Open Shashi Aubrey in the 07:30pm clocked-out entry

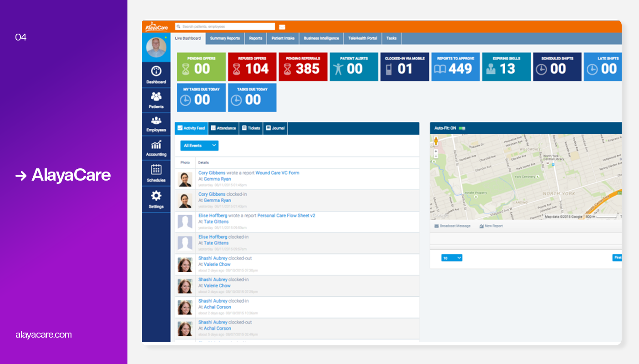coord(213,258)
